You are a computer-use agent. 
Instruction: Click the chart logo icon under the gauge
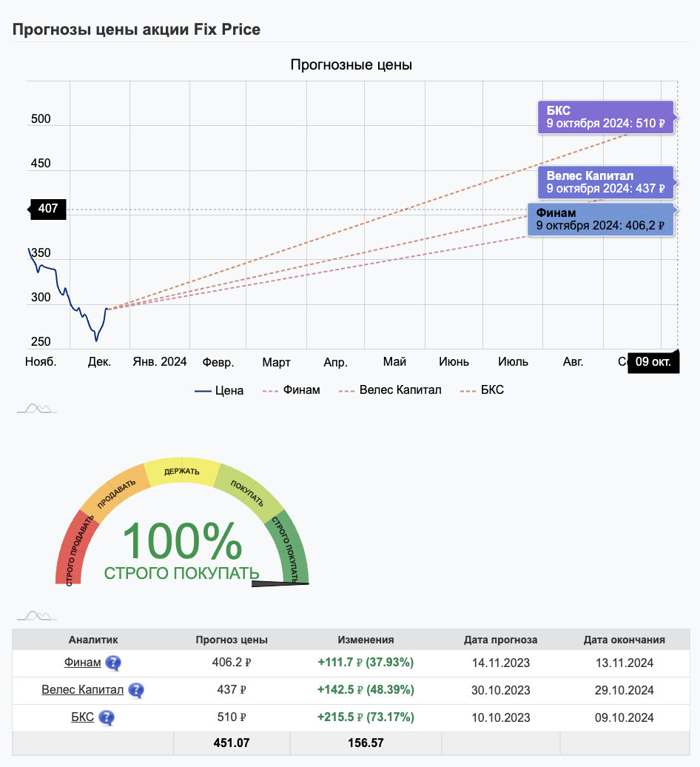pyautogui.click(x=37, y=615)
